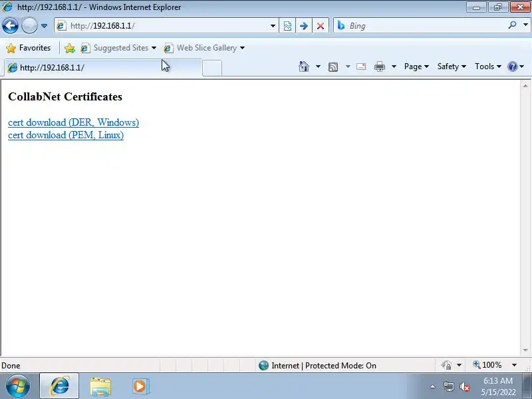Click the RSS feeds icon
The width and height of the screenshot is (532, 399).
point(333,67)
